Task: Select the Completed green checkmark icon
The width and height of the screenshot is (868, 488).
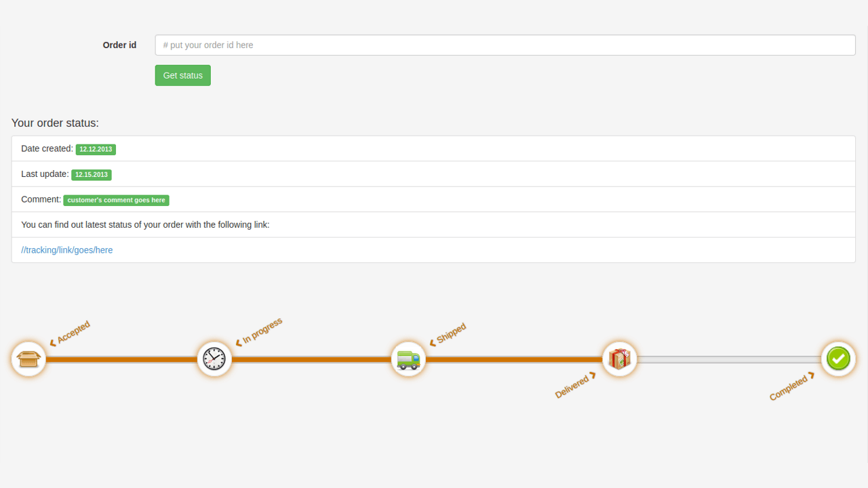Action: pyautogui.click(x=838, y=359)
